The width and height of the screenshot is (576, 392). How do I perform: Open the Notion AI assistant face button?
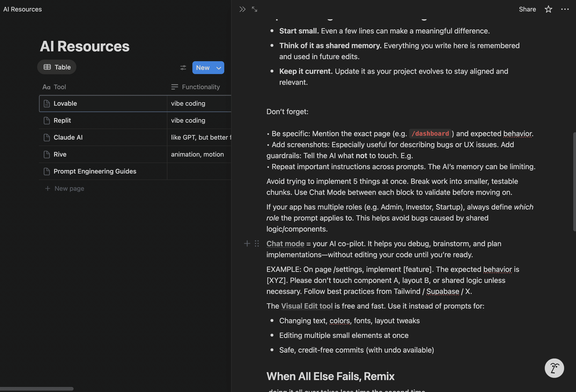pyautogui.click(x=554, y=368)
